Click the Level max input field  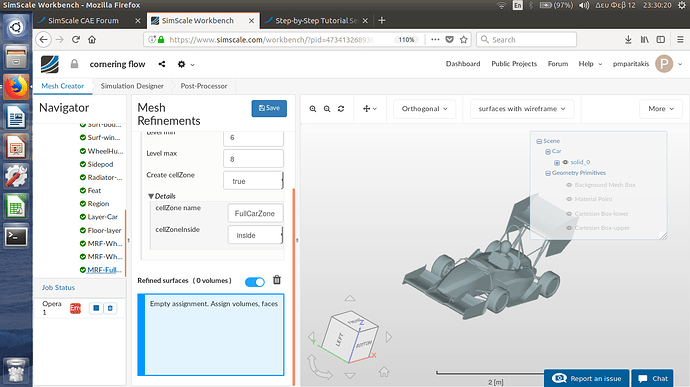[x=253, y=158]
